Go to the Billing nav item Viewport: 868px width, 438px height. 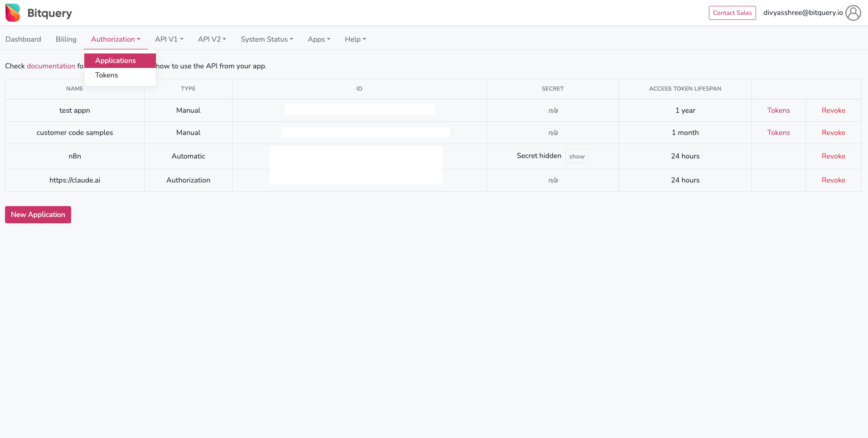[x=66, y=39]
